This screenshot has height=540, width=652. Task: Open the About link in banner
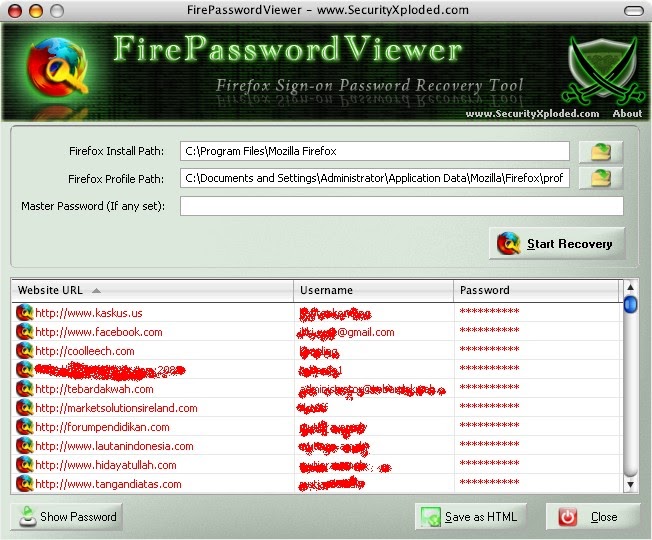coord(627,113)
